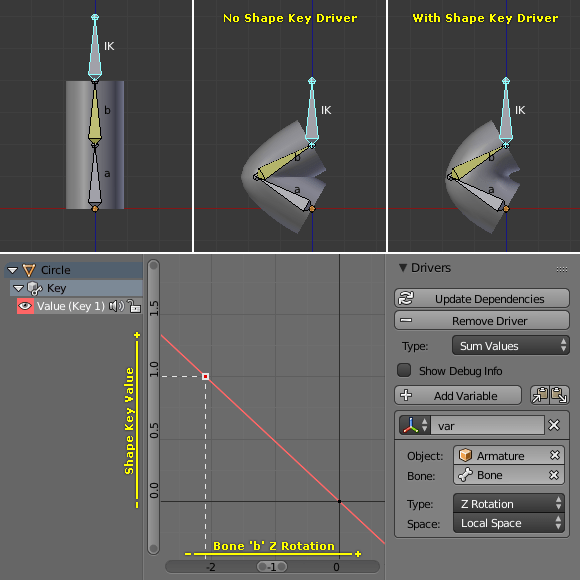The width and height of the screenshot is (580, 580).
Task: Select IK bone in With Shape Key Driver view
Action: click(x=506, y=111)
